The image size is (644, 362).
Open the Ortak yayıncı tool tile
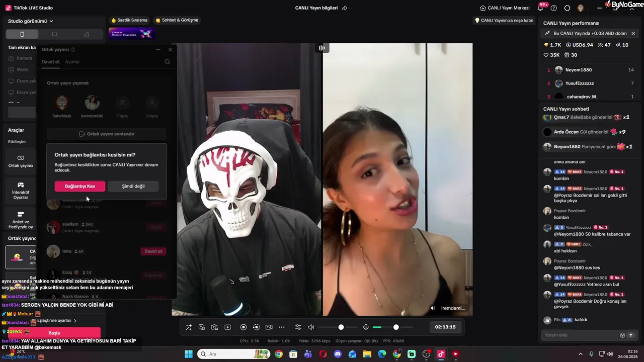(21, 161)
